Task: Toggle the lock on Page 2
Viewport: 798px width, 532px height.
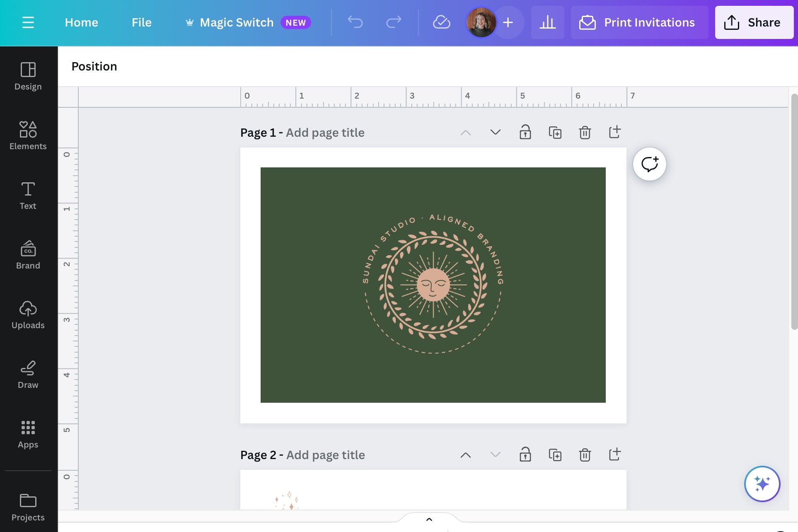Action: click(x=525, y=455)
